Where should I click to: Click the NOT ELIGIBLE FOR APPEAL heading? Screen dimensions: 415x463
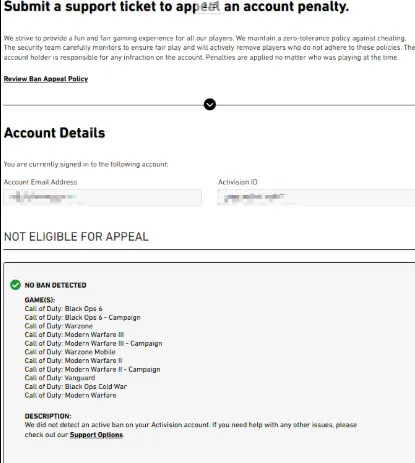click(x=76, y=237)
